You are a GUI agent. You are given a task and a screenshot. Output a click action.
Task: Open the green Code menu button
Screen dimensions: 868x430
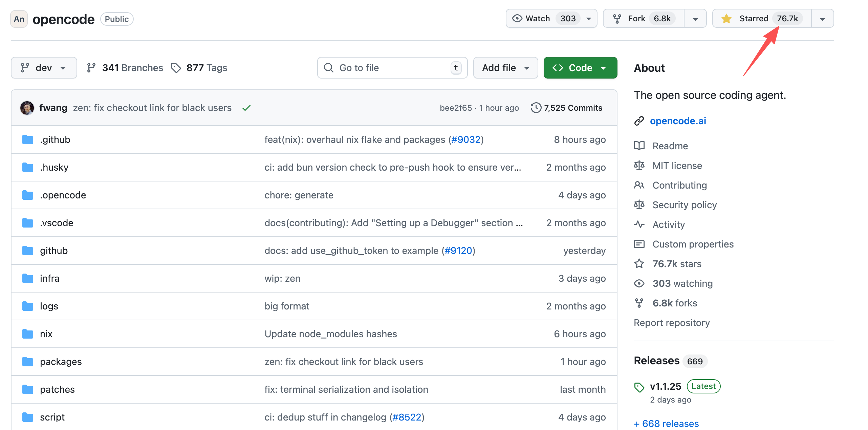pos(580,68)
